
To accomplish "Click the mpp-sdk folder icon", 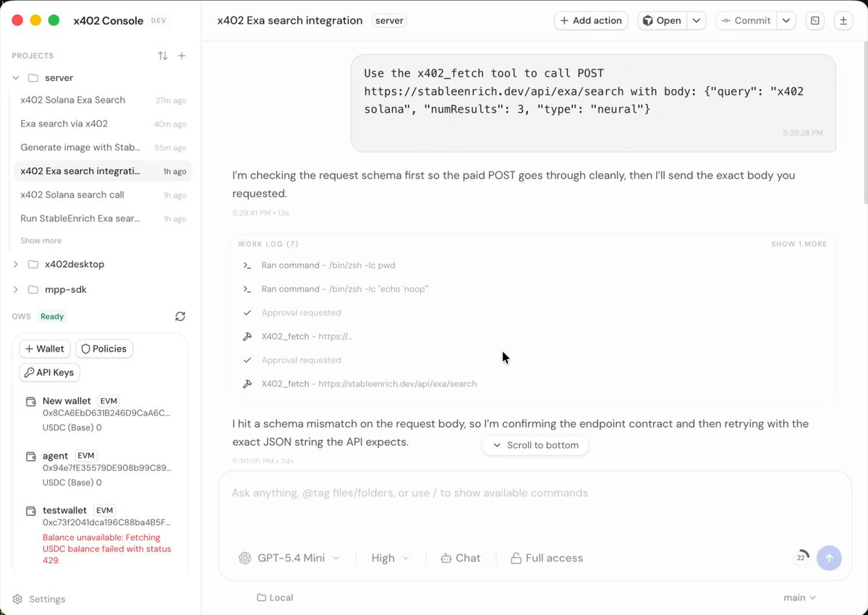I will coord(33,289).
